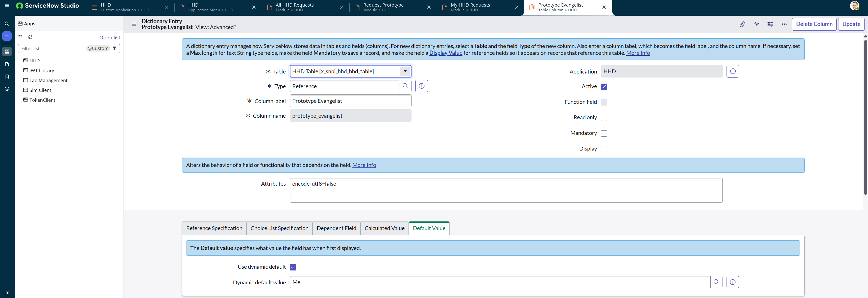
Task: Click into the Dynamic default value field
Action: click(500, 282)
